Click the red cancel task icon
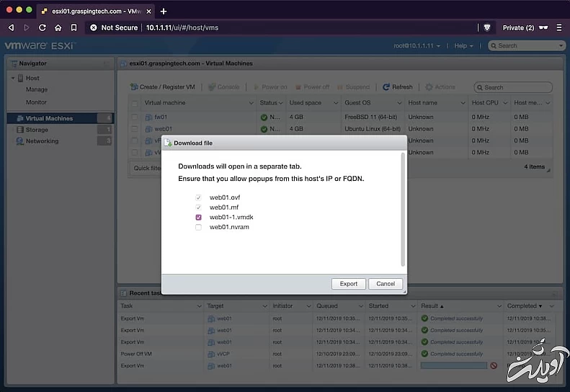Viewport: 570px width, 392px height. pyautogui.click(x=494, y=365)
